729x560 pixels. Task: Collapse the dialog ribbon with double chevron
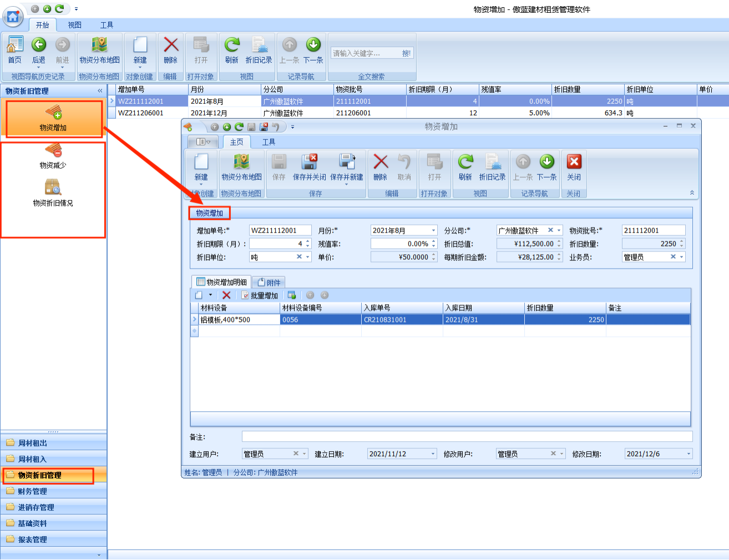(x=692, y=193)
